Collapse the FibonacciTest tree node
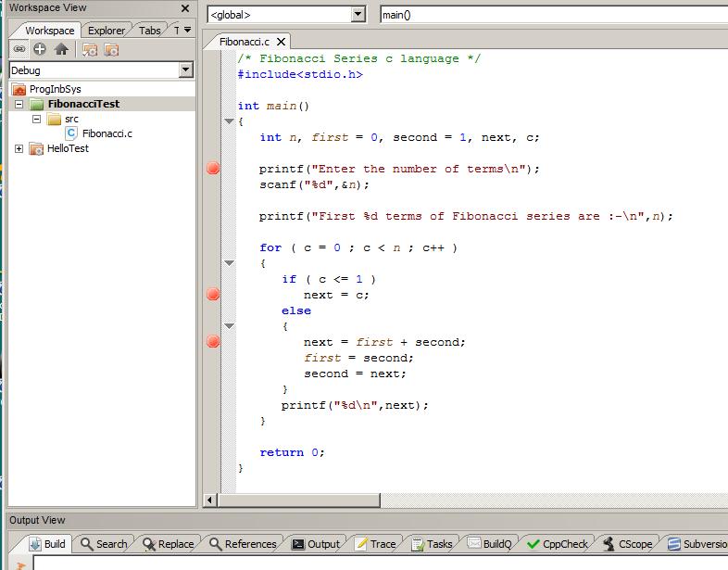 [x=19, y=104]
